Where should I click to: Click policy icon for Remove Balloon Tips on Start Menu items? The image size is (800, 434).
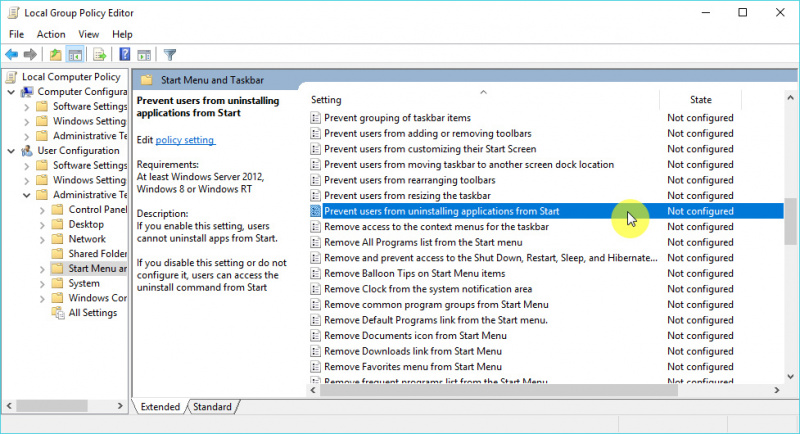[316, 273]
